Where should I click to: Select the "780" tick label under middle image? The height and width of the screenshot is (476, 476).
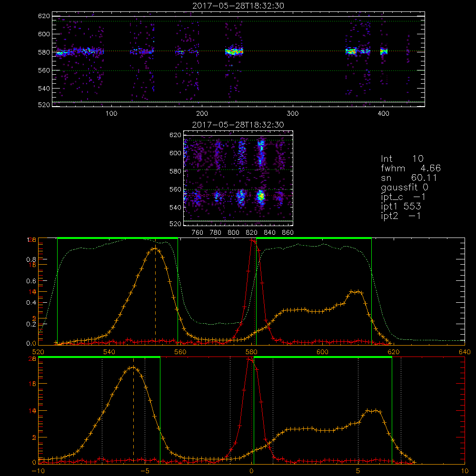point(216,233)
